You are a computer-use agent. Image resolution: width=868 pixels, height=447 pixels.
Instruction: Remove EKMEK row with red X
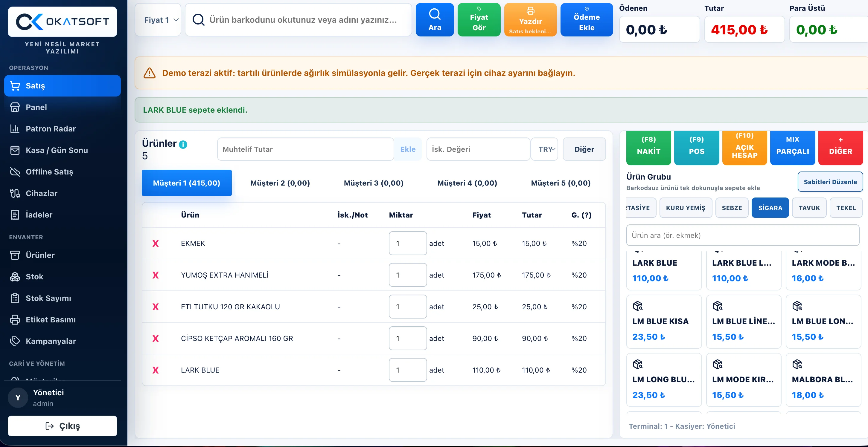155,243
